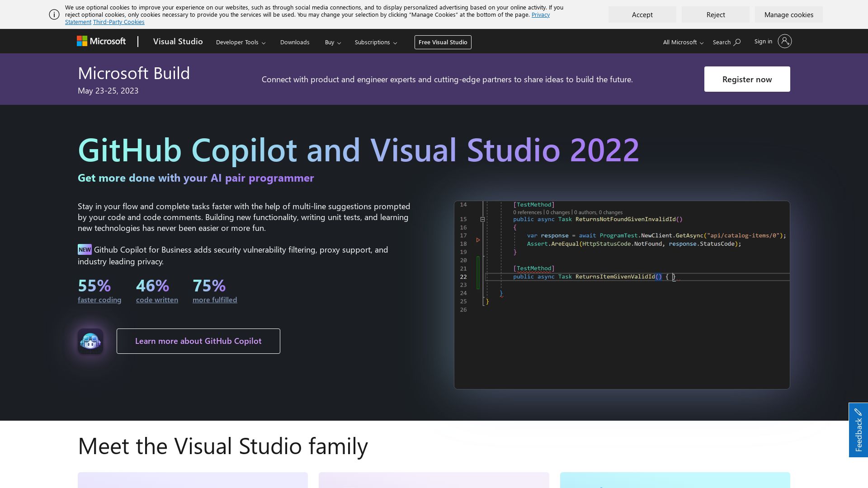Click the Sign in account icon

point(784,41)
